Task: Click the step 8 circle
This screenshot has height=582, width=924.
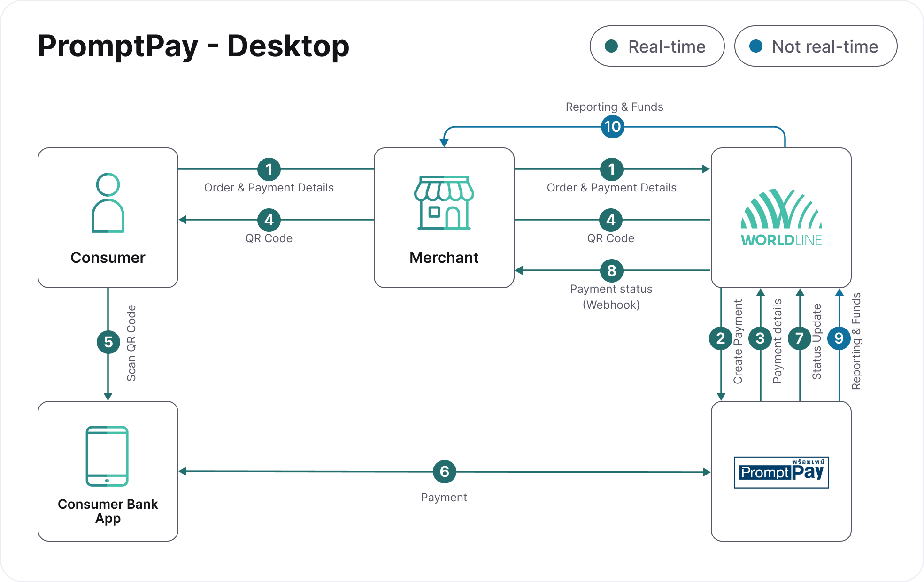Action: coord(612,270)
